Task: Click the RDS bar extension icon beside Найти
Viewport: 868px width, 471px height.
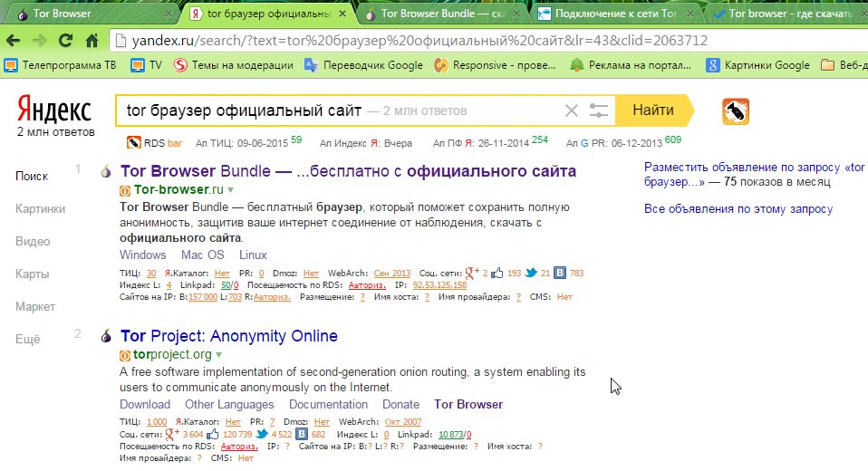Action: coord(736,111)
